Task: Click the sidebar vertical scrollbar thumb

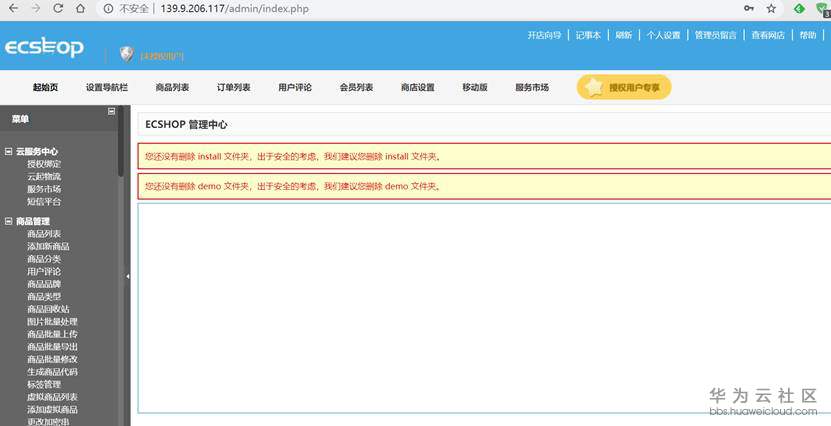Action: [x=121, y=141]
